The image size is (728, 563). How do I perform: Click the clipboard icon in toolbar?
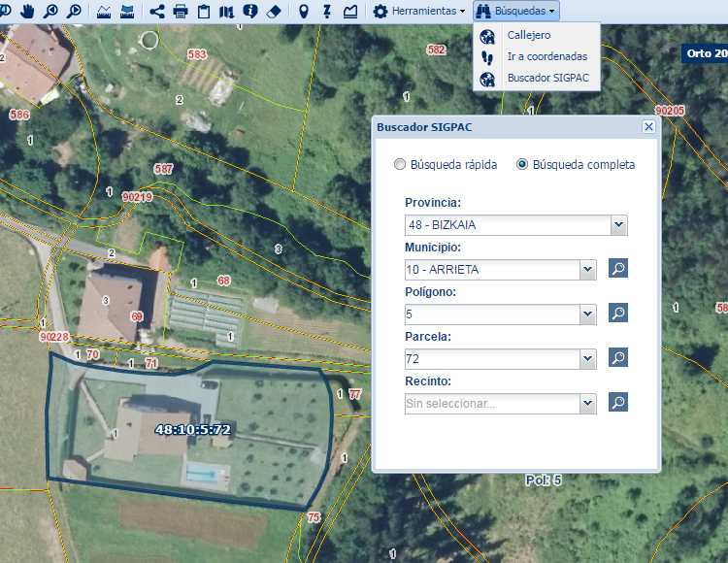coord(204,12)
